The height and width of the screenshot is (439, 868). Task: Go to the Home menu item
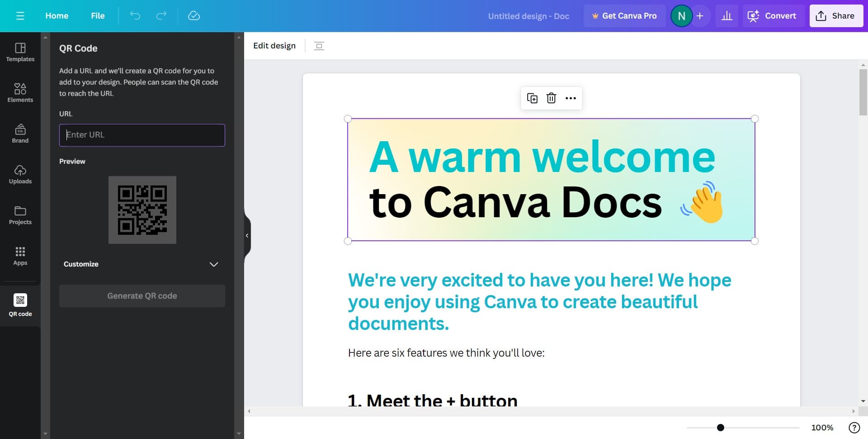[57, 16]
